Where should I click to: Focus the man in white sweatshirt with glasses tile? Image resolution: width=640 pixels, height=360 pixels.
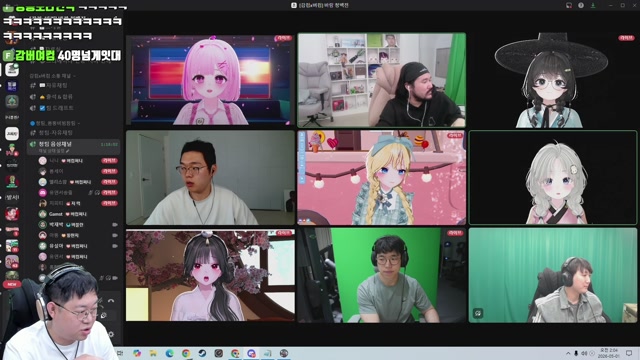click(210, 178)
